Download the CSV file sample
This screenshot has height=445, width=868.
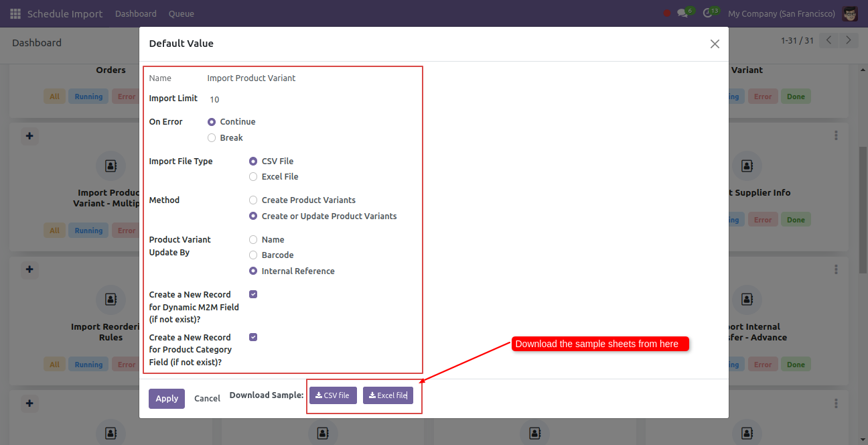[333, 395]
